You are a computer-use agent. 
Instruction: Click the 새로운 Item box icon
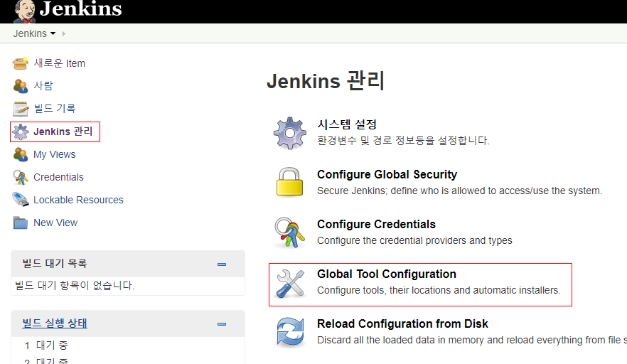pos(21,63)
